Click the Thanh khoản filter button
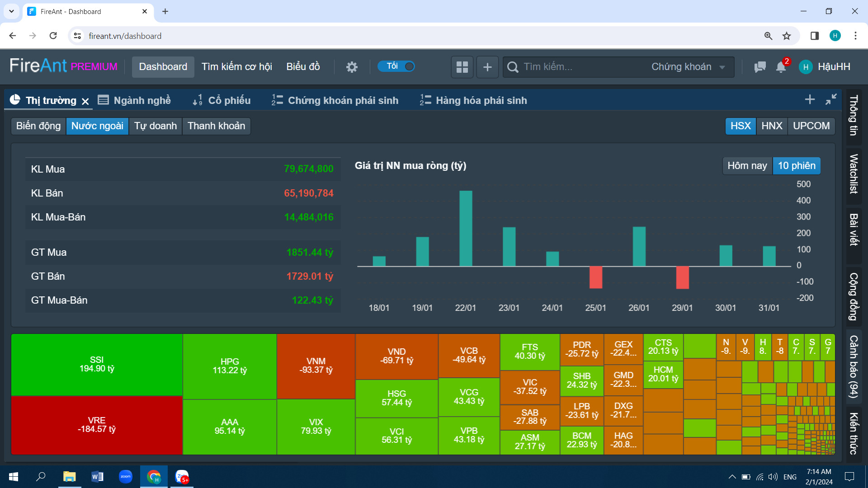The height and width of the screenshot is (488, 868). (x=216, y=126)
